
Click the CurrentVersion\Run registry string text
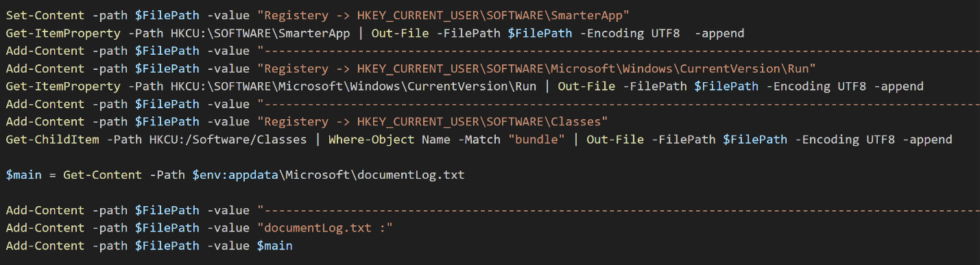point(536,68)
